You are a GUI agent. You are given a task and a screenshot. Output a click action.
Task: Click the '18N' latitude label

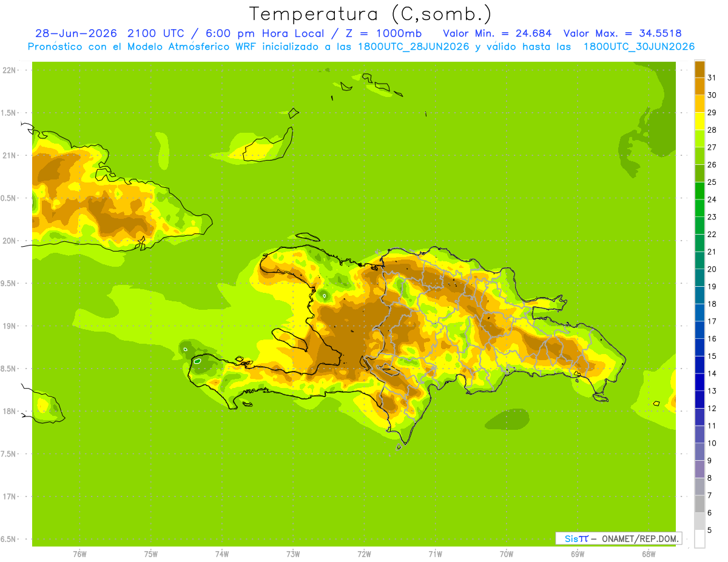coord(9,411)
